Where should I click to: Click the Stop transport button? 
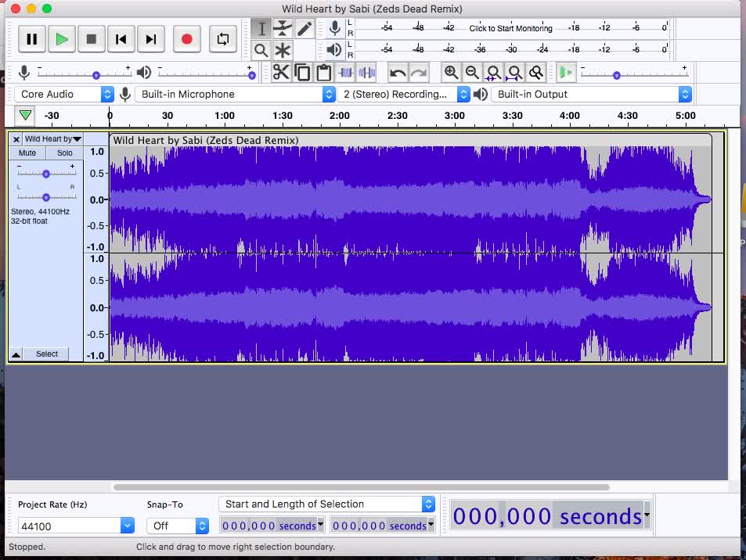tap(92, 39)
